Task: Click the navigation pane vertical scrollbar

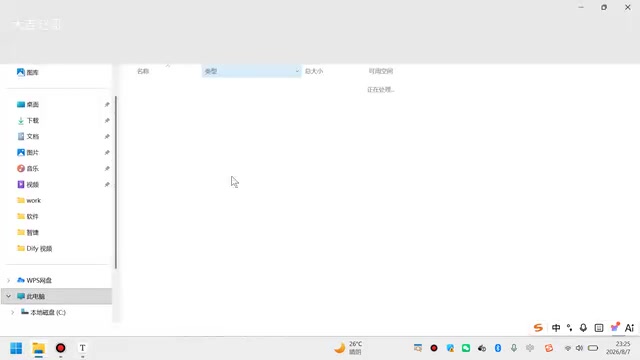Action: 116,182
